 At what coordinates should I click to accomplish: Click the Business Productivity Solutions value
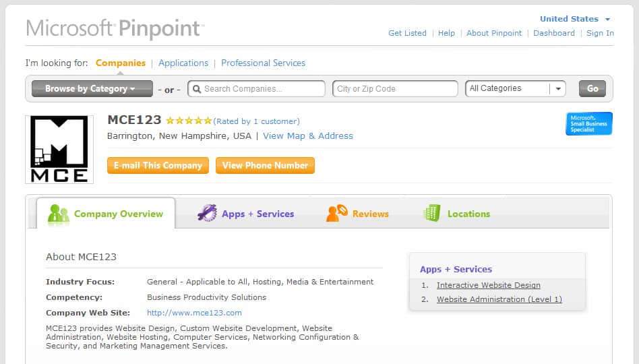(207, 297)
